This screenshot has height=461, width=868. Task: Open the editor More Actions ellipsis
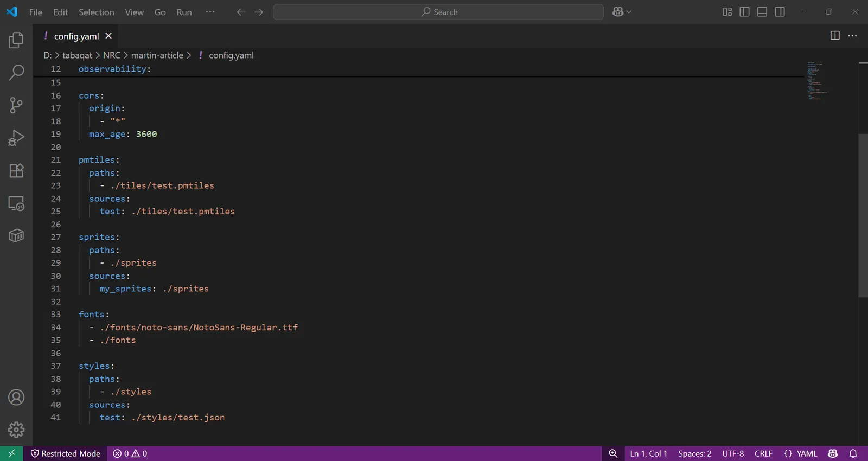coord(852,36)
